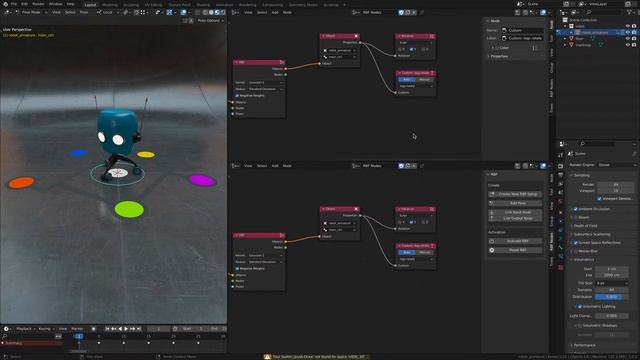Open the File menu
Screen dimensions: 640x360
pyautogui.click(x=14, y=4)
